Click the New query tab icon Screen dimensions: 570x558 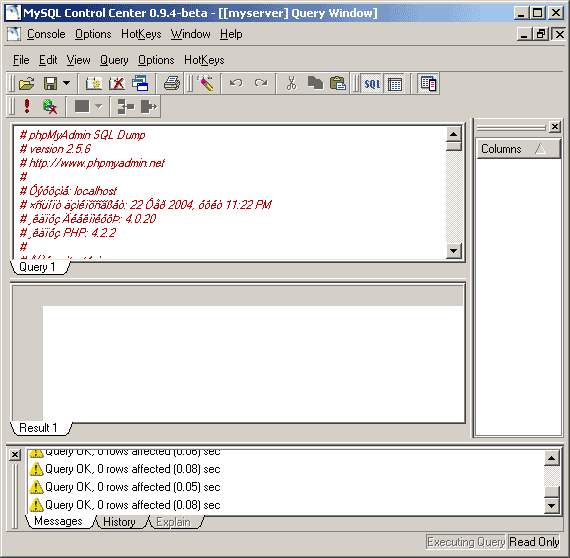pos(94,84)
